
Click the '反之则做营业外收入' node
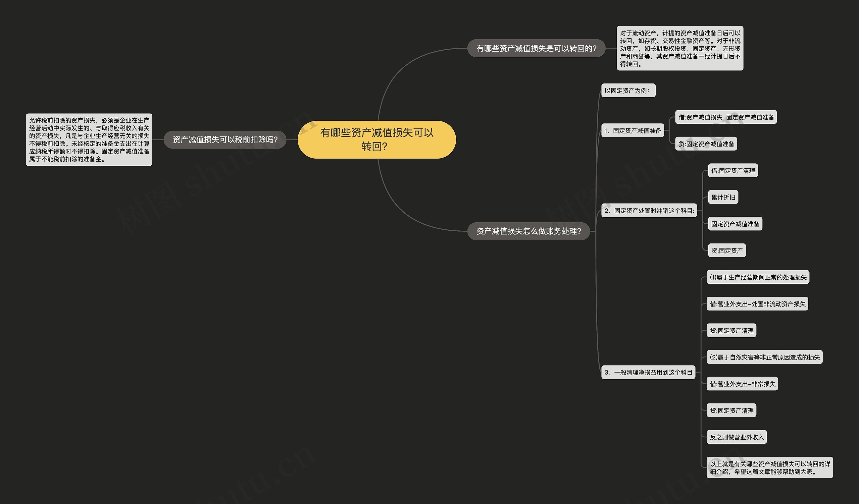point(736,437)
